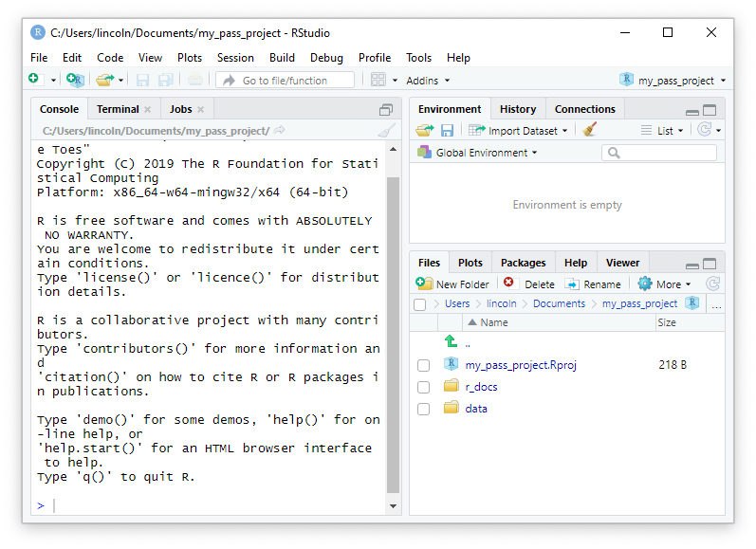Click console scrollbar down arrow
The image size is (756, 549).
point(393,506)
